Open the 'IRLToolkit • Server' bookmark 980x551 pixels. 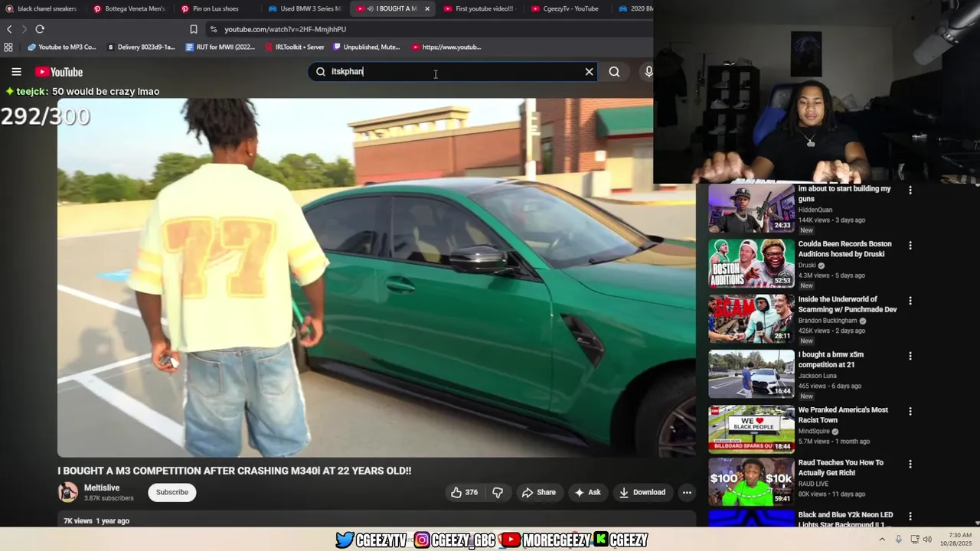(x=295, y=47)
